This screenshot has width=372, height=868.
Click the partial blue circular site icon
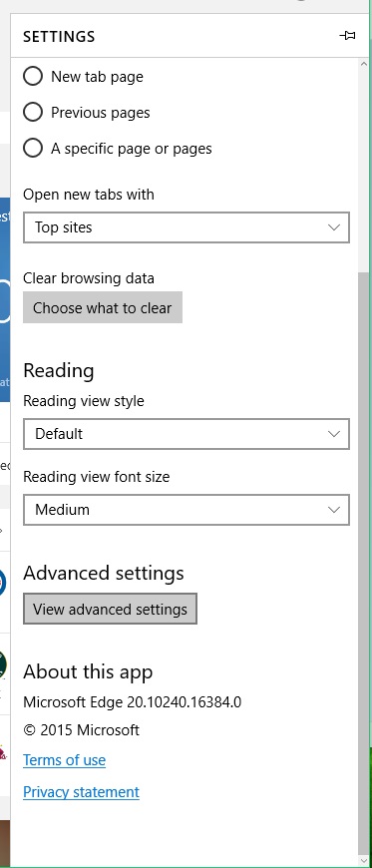coord(3,583)
